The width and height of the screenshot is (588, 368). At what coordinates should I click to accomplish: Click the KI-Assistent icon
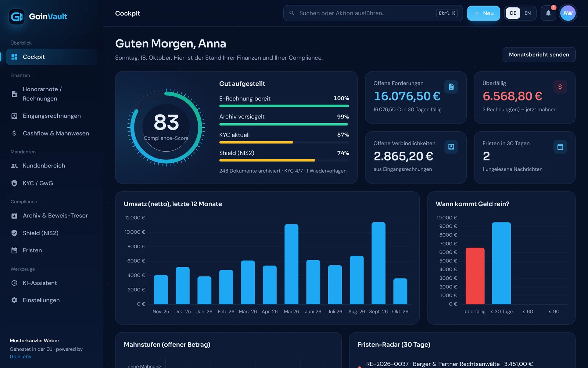coord(14,283)
